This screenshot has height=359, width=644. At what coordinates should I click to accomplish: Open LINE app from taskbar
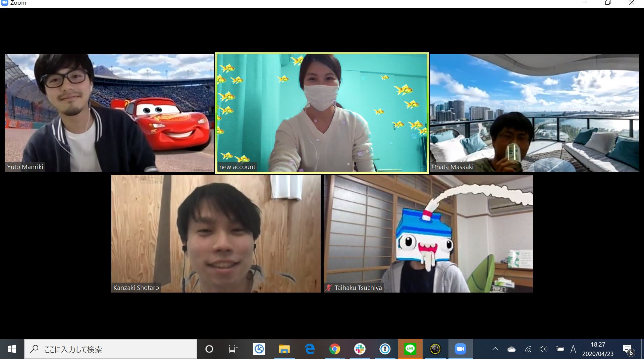pos(410,349)
